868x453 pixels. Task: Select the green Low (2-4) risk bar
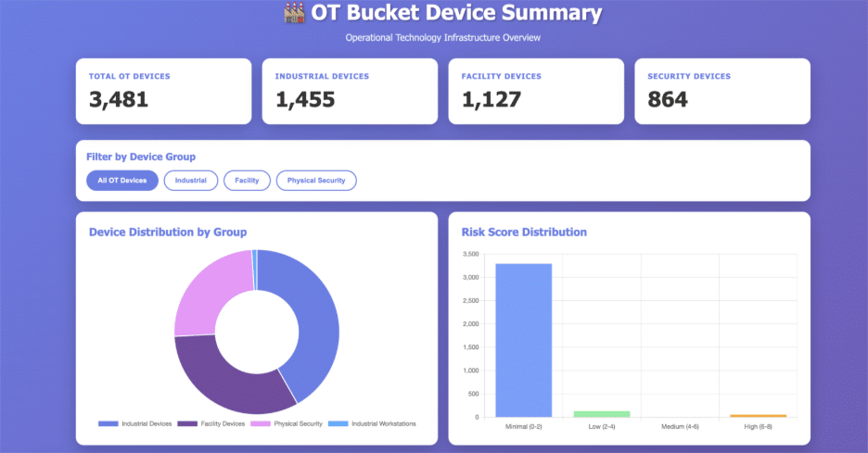602,413
